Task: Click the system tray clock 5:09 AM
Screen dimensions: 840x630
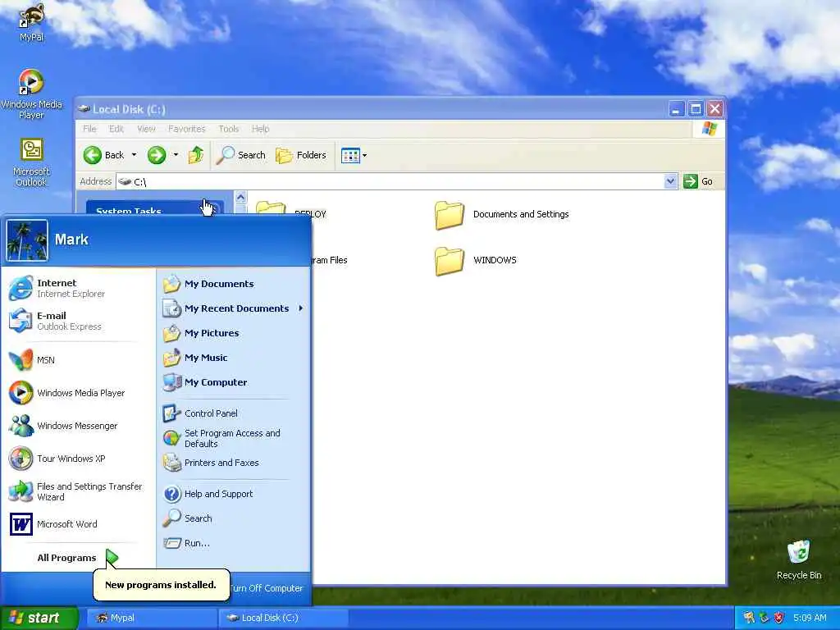Action: [810, 619]
